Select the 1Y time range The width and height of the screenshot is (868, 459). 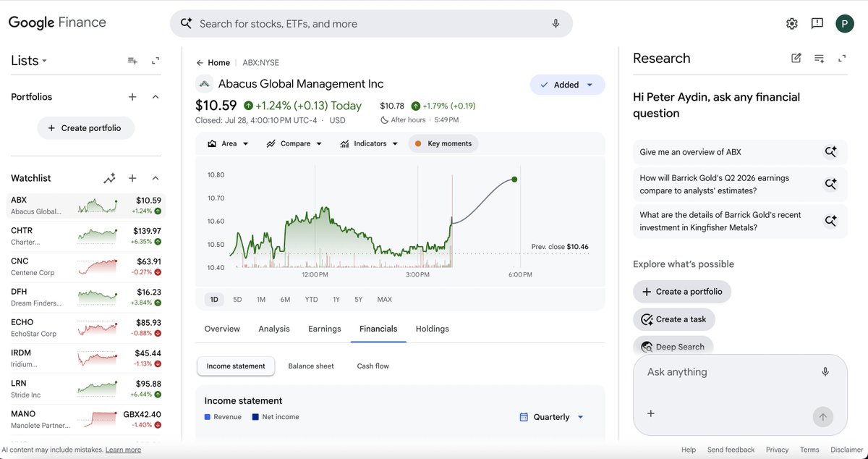tap(336, 300)
